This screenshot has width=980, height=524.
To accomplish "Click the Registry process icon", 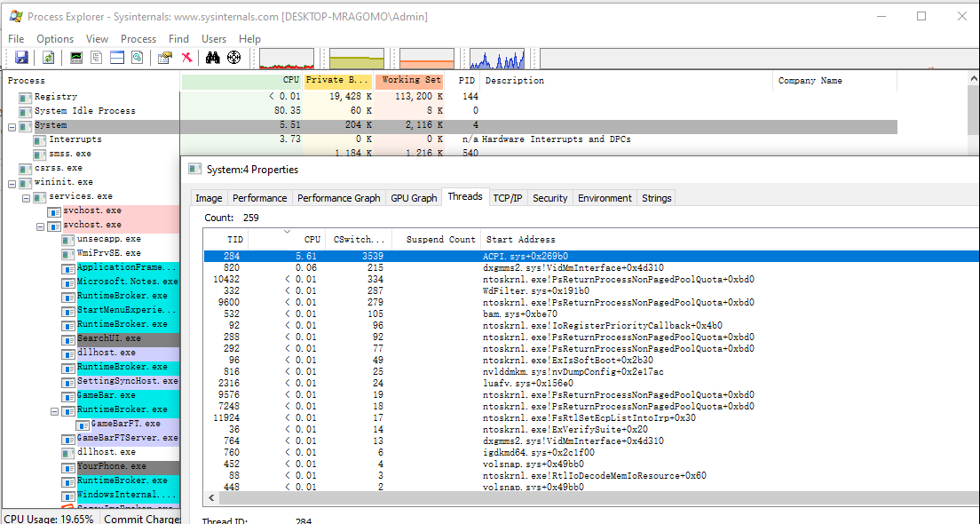I will [x=25, y=97].
